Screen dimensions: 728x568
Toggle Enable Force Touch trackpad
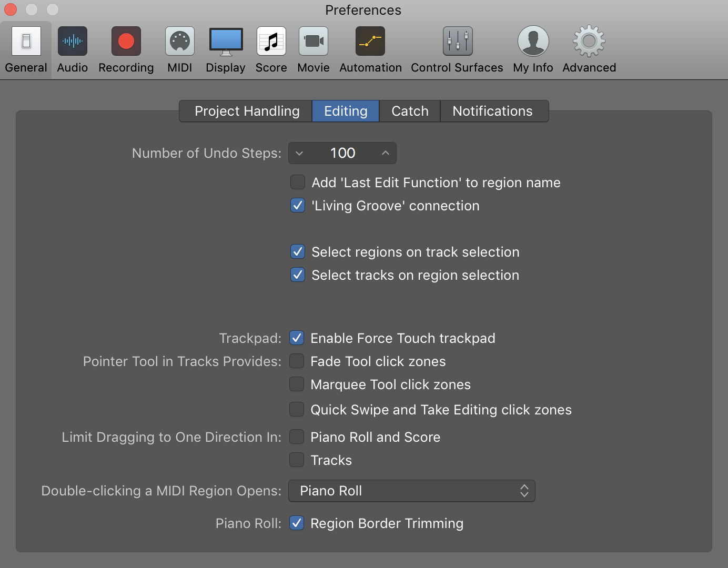297,338
